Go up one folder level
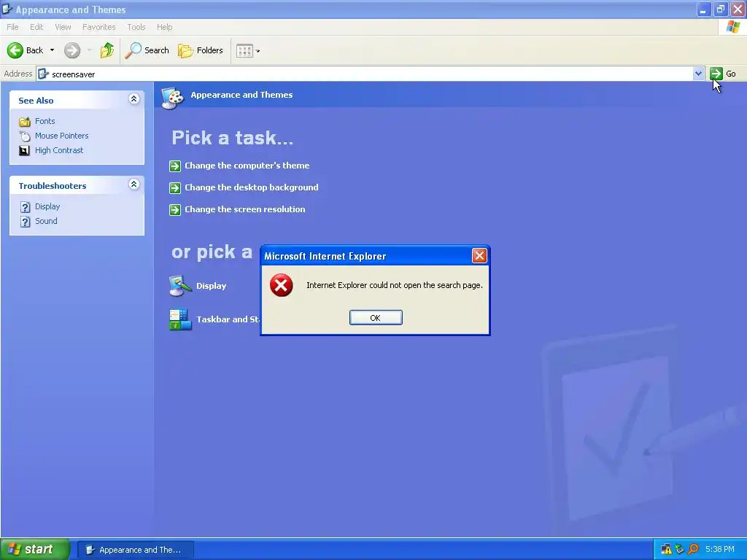Screen dimensions: 747x560 107,50
